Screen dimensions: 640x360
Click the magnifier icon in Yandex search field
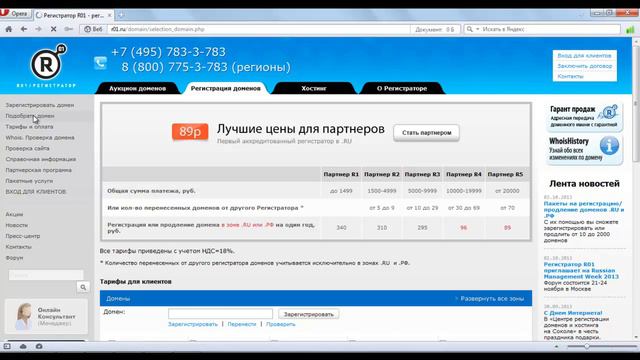click(x=469, y=29)
